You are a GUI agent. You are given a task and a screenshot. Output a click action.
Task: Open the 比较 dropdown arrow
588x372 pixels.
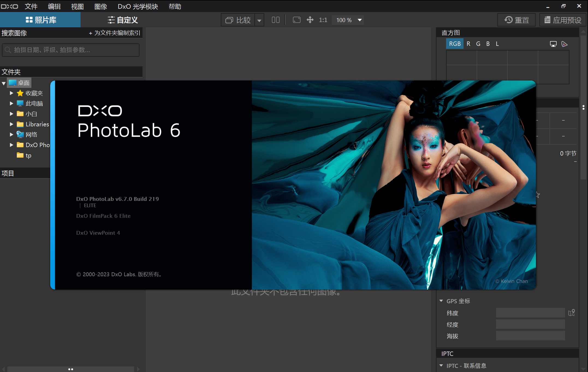(259, 20)
